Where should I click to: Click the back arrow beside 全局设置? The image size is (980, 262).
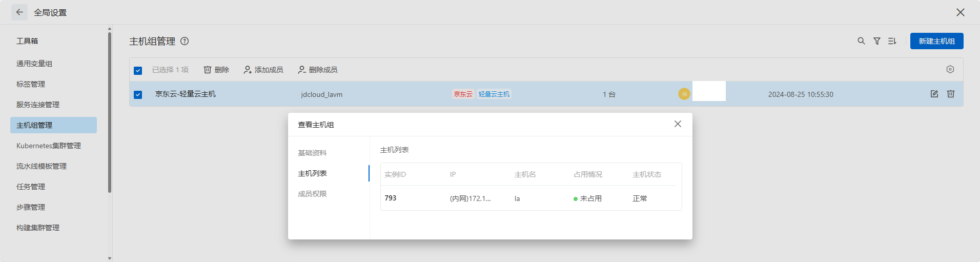[x=19, y=12]
